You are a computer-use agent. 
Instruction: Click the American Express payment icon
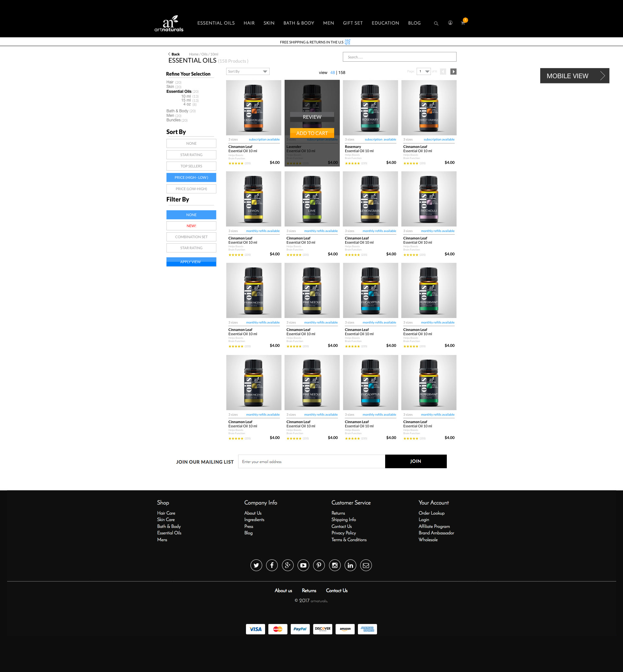tap(367, 629)
